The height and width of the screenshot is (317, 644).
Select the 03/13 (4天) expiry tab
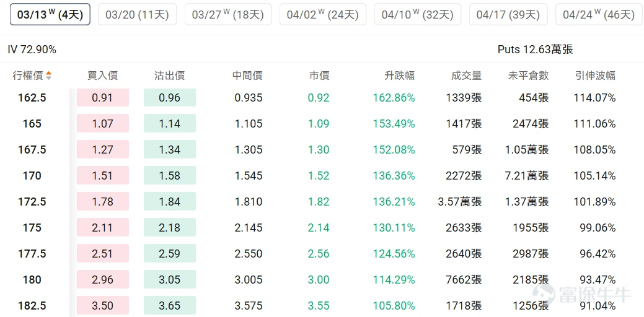click(50, 15)
